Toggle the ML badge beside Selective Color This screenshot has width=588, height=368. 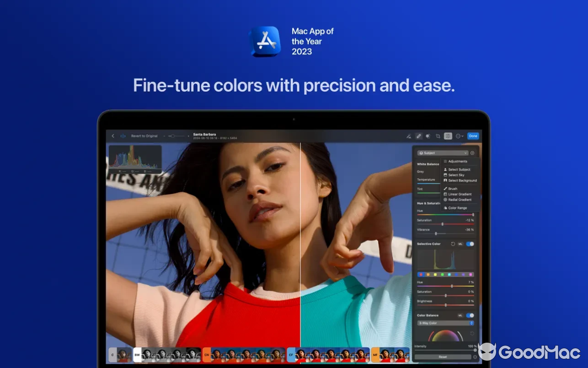point(460,244)
